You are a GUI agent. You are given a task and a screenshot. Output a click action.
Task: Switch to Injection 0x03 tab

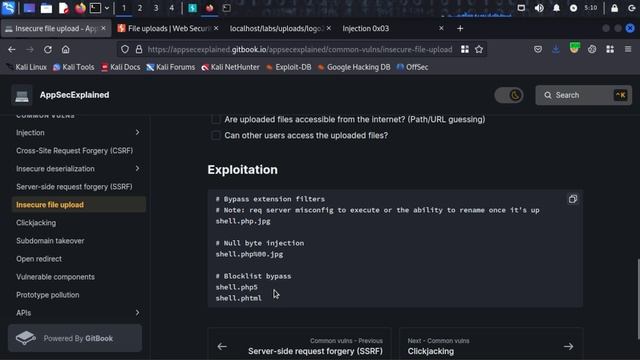click(x=392, y=29)
